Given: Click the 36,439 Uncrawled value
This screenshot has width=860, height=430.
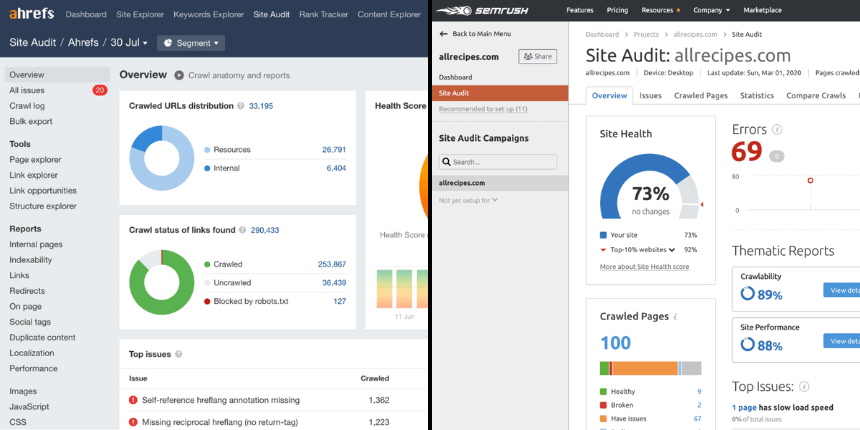Looking at the screenshot, I should click(x=334, y=283).
